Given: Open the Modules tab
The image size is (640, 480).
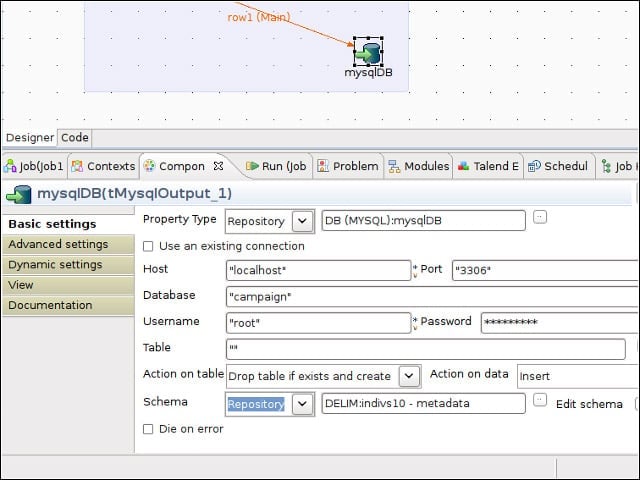Looking at the screenshot, I should (x=419, y=166).
